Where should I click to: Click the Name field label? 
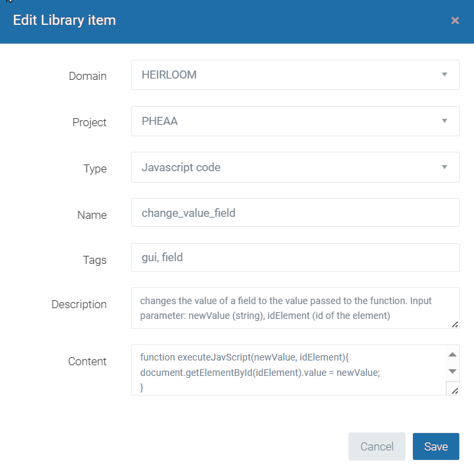click(92, 215)
